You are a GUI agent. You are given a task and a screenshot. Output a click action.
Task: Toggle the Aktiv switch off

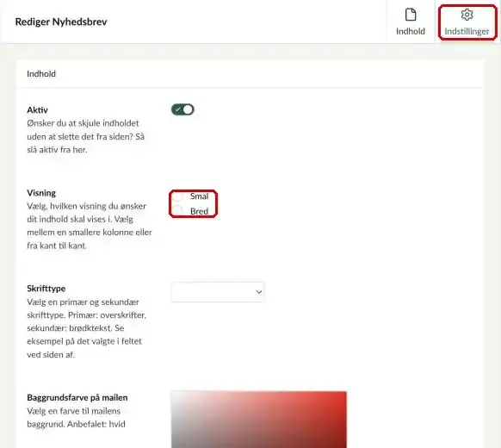[x=182, y=109]
